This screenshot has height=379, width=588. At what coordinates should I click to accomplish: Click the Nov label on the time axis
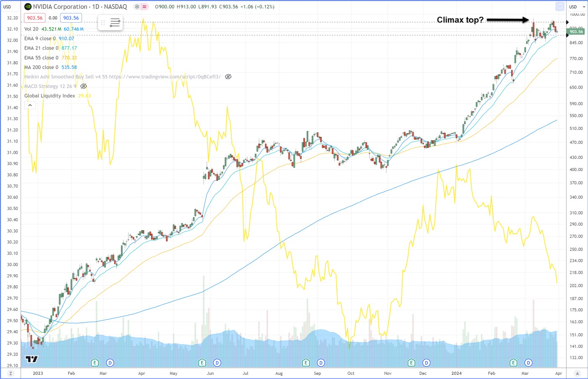388,373
